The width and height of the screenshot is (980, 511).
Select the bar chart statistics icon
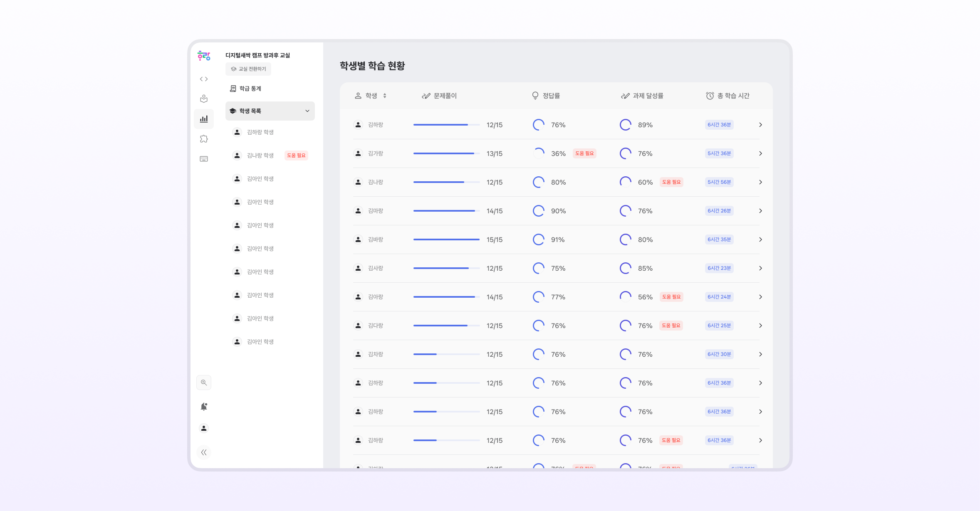pos(204,119)
